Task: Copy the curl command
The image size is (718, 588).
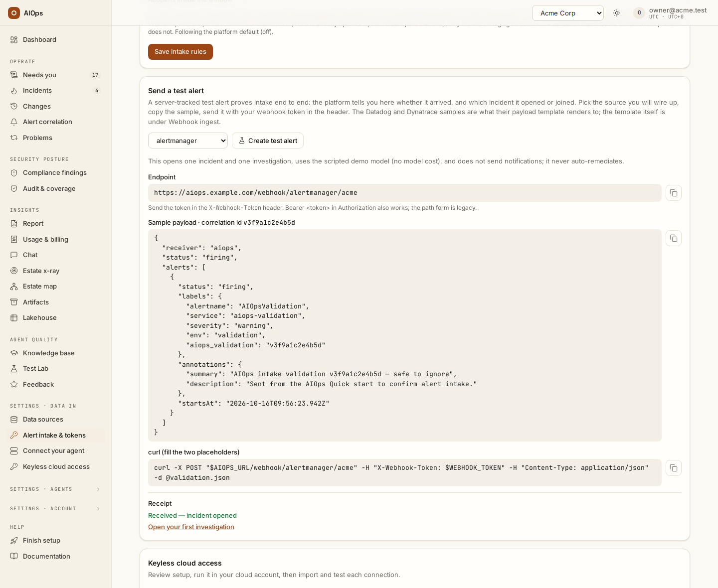Action: click(674, 468)
